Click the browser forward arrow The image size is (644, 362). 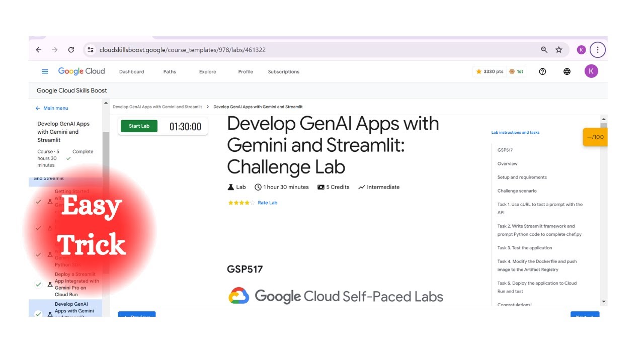55,50
